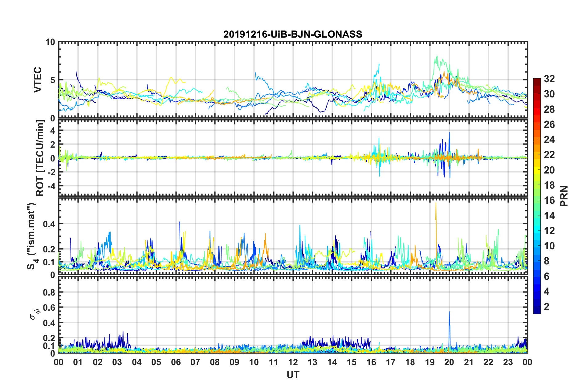Click the S4 ("ism.mat") axis label

[32, 236]
